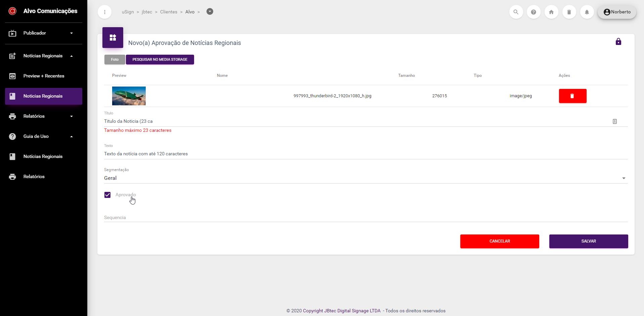Expand the Publicador menu arrow

coord(72,33)
